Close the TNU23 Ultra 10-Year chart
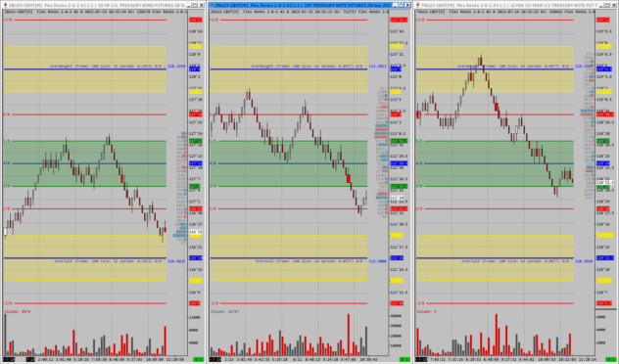The image size is (619, 364). coord(613,5)
